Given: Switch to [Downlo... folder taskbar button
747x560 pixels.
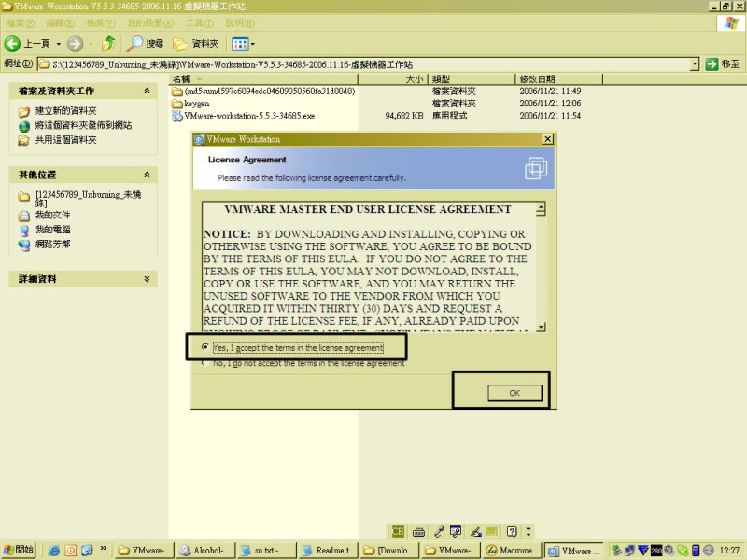Looking at the screenshot, I should tap(390, 551).
